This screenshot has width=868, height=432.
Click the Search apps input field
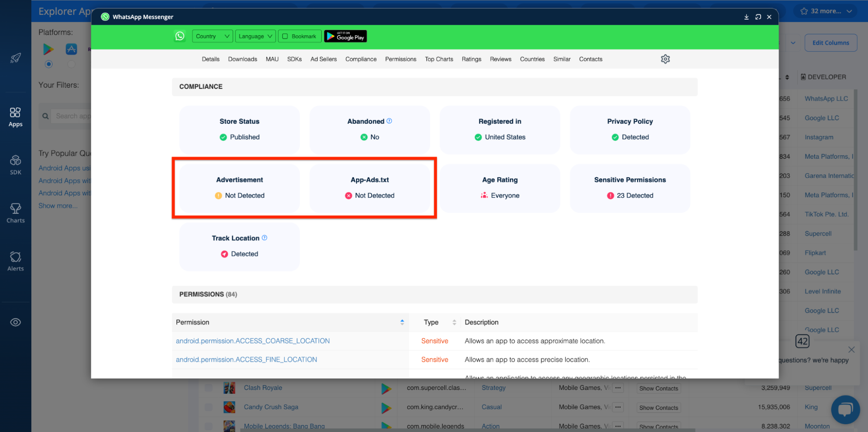[72, 116]
